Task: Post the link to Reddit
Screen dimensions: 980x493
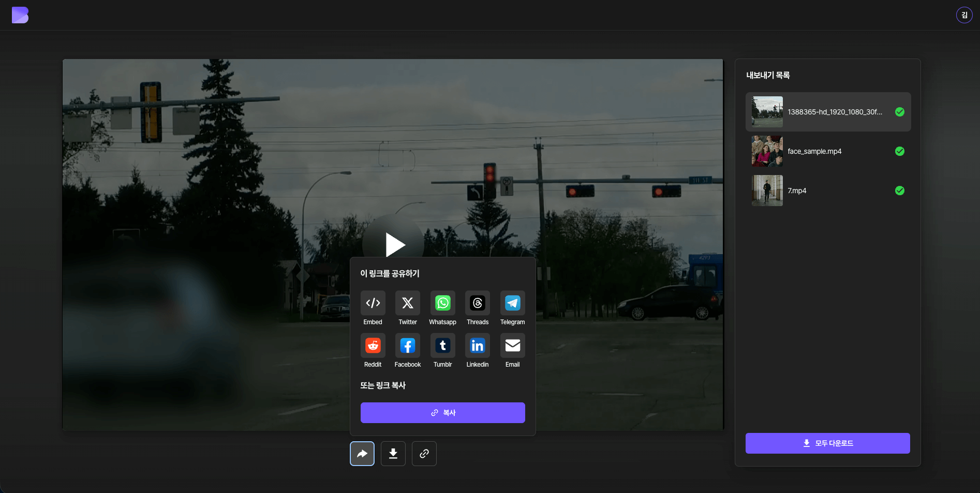Action: (x=373, y=345)
